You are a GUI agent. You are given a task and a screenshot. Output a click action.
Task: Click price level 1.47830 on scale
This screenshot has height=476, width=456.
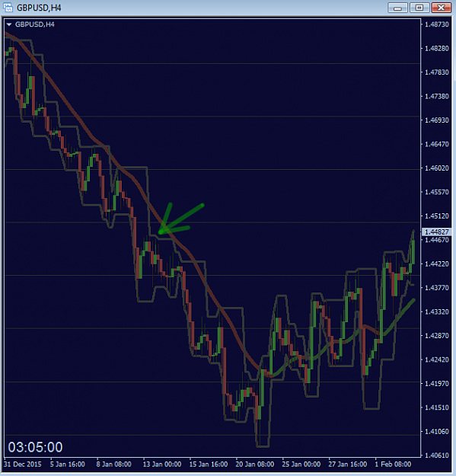click(x=436, y=72)
